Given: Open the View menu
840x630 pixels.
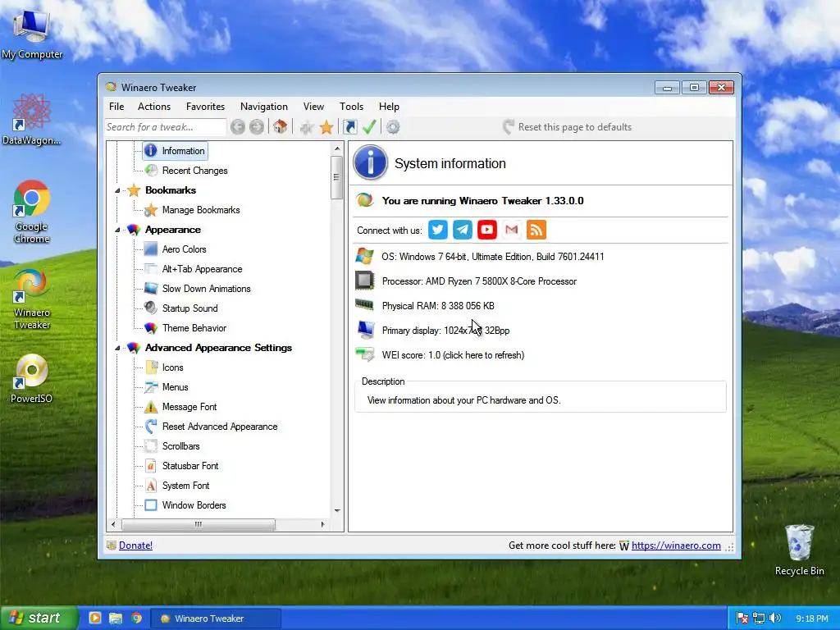Looking at the screenshot, I should tap(313, 107).
